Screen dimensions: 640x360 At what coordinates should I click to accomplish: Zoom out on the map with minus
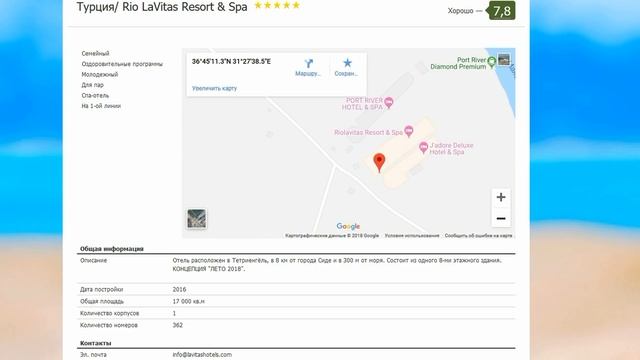pyautogui.click(x=501, y=218)
